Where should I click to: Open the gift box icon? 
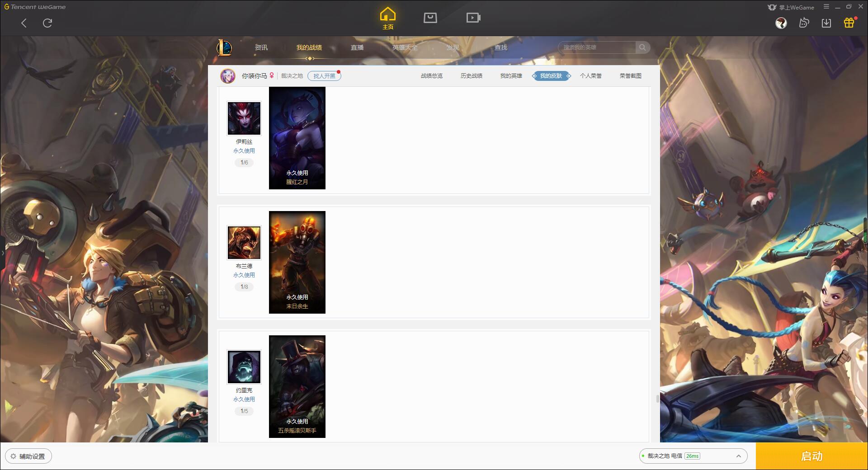pos(849,23)
